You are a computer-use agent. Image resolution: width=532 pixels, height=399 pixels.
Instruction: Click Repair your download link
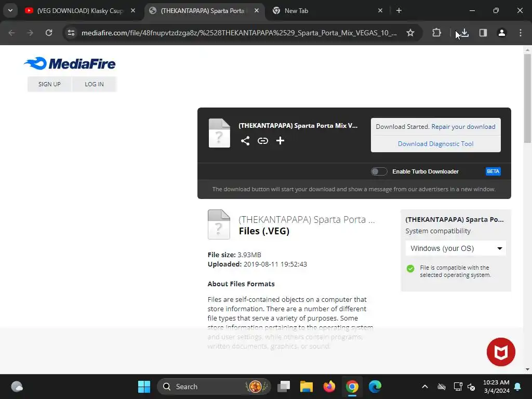pyautogui.click(x=463, y=127)
